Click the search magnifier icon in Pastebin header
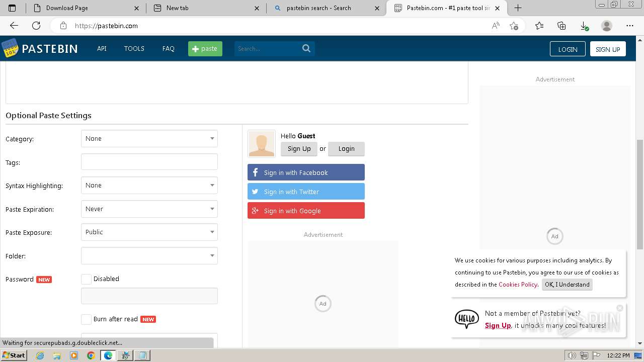The width and height of the screenshot is (644, 362). 306,48
